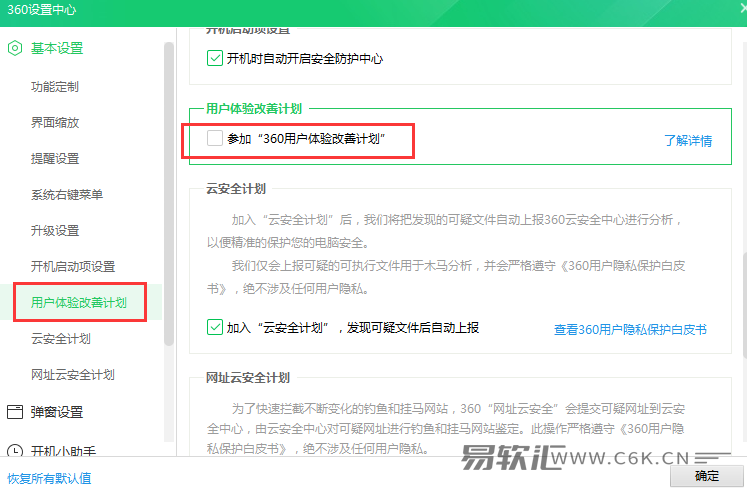Viewport: 747px width, 491px height.
Task: Select 界面缩放 in sidebar
Action: 55,122
